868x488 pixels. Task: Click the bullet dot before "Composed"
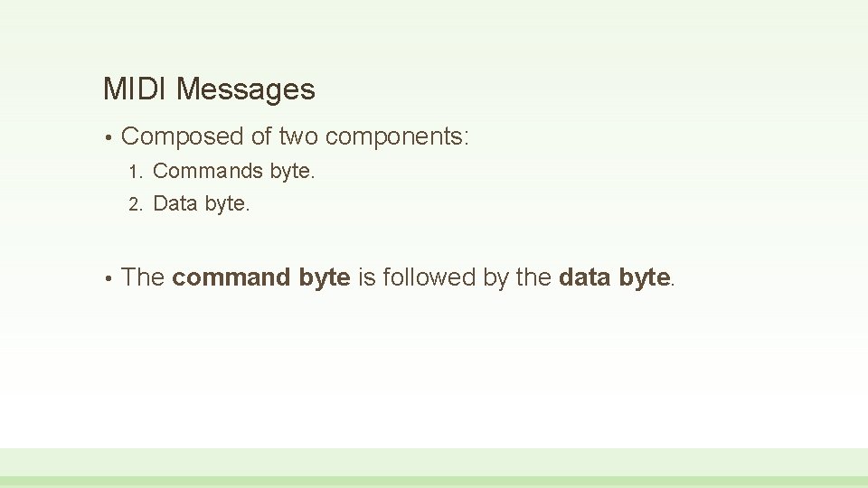point(108,137)
